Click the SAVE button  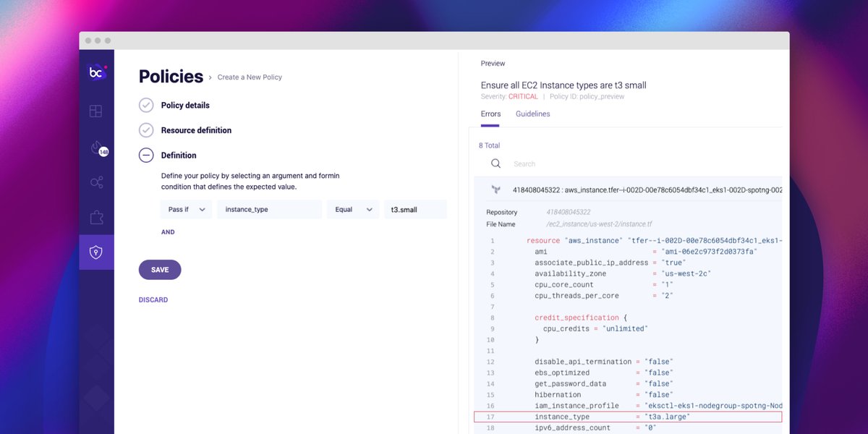(160, 270)
